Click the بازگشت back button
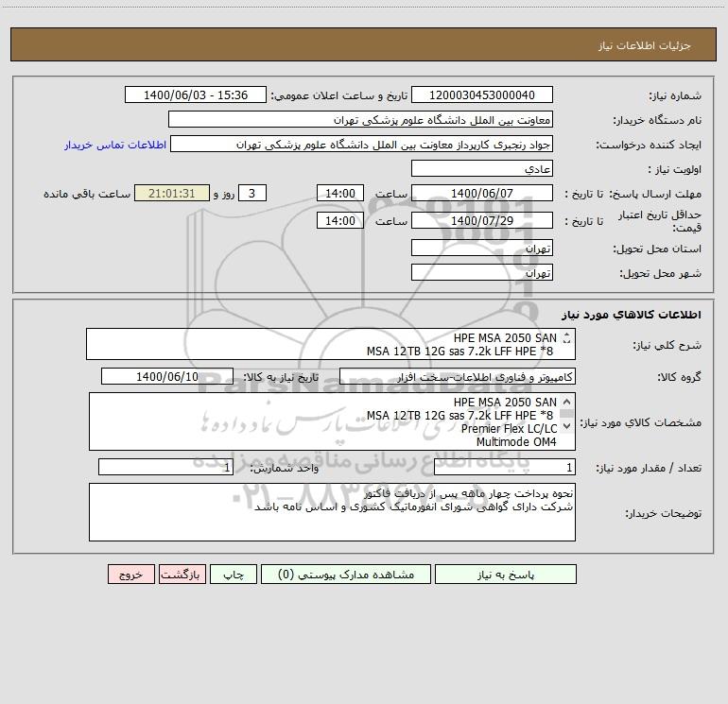728x704 pixels. click(x=182, y=574)
